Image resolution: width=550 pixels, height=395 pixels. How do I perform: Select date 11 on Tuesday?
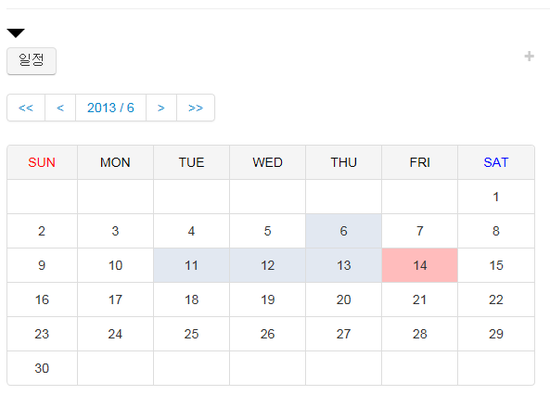coord(191,265)
